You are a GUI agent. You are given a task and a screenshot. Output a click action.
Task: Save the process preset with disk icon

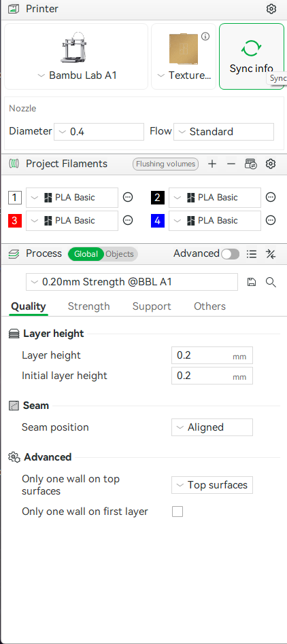(x=251, y=282)
